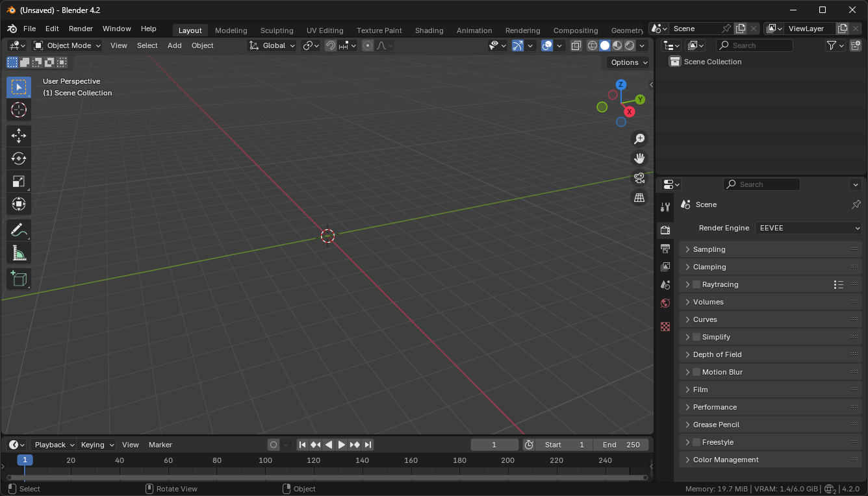Click the current frame marker on timeline

coord(25,460)
